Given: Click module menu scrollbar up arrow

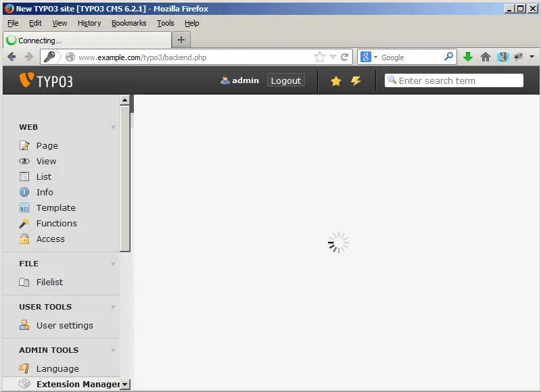Looking at the screenshot, I should tap(125, 100).
